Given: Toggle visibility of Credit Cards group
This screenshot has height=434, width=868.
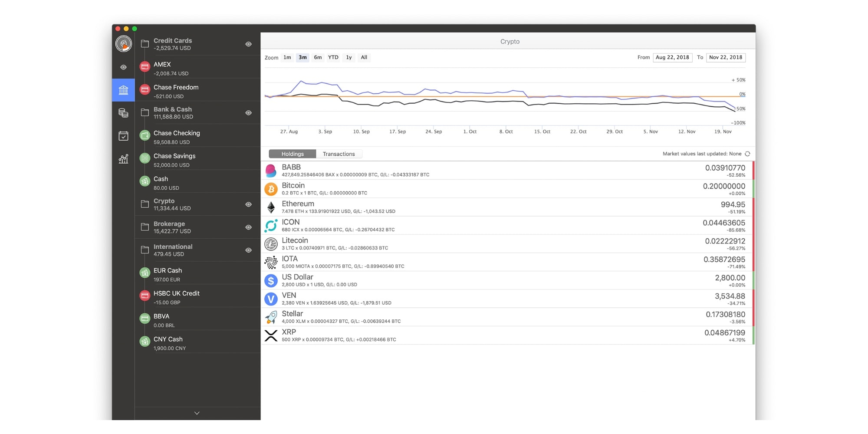Looking at the screenshot, I should coord(248,44).
